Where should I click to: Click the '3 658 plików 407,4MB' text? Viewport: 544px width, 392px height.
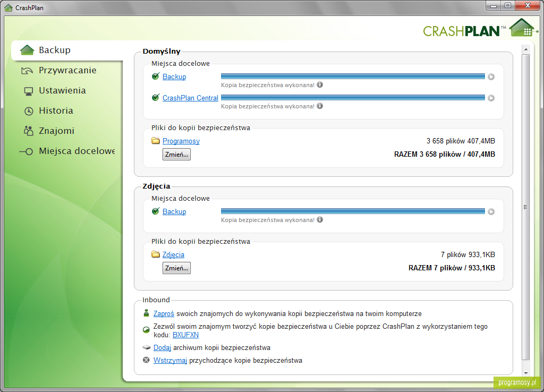(461, 141)
